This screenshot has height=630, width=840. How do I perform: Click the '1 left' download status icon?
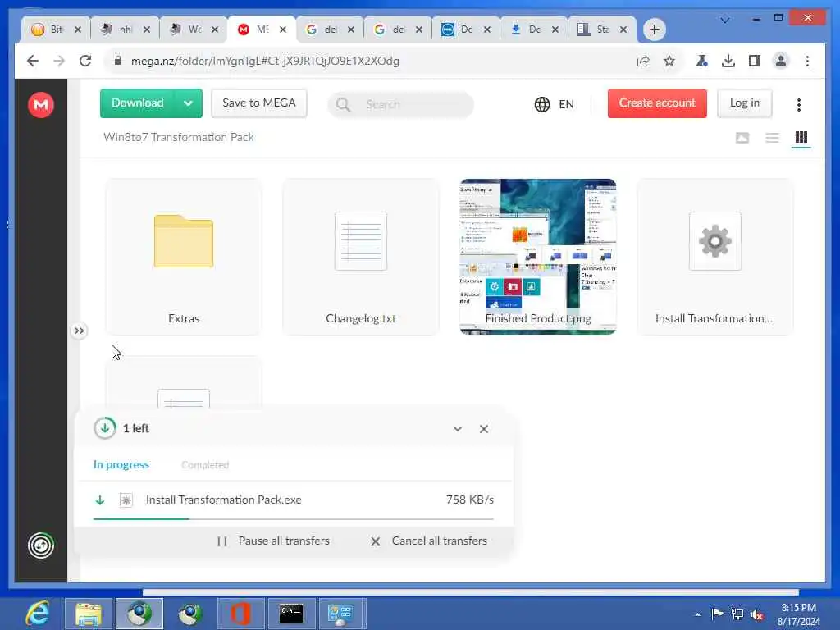(x=105, y=428)
